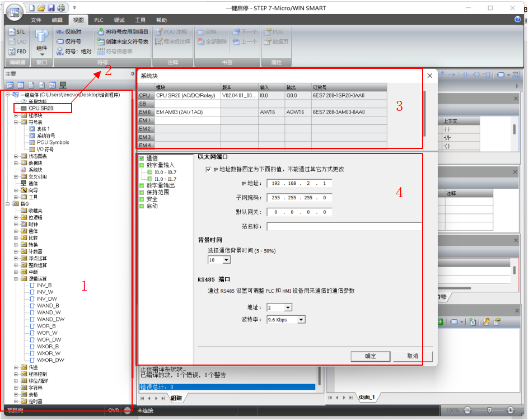Toggle 数字量输出 checkbox in system block tree
The width and height of the screenshot is (529, 420).
pyautogui.click(x=142, y=185)
